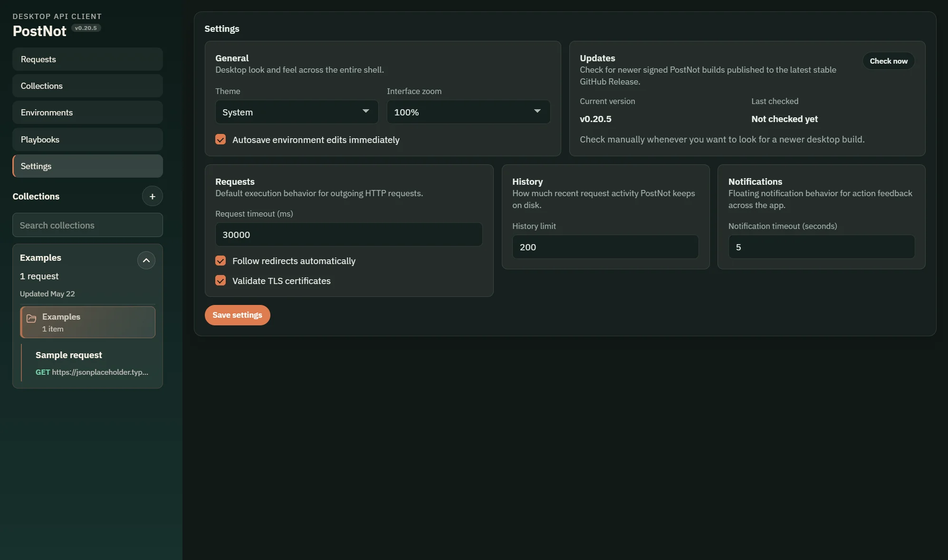The image size is (948, 560).
Task: Open the Theme dropdown set to System
Action: click(297, 112)
